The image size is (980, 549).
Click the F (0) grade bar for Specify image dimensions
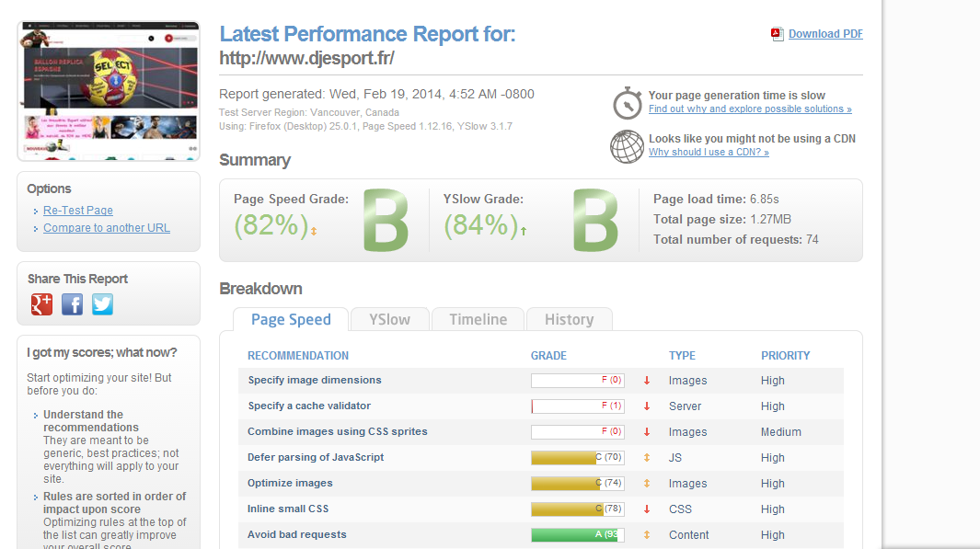click(x=578, y=381)
